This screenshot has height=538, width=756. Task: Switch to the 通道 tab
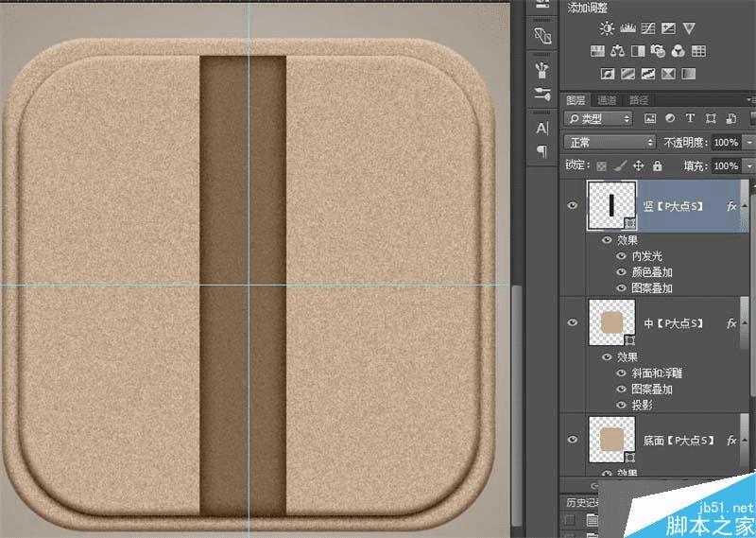(x=607, y=100)
